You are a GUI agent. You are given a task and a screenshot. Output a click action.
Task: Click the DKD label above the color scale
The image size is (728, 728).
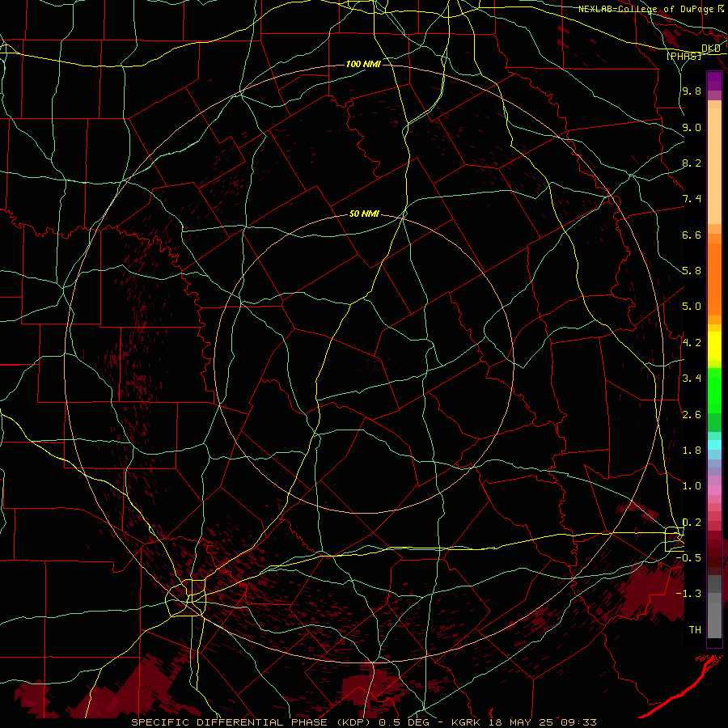click(x=710, y=49)
